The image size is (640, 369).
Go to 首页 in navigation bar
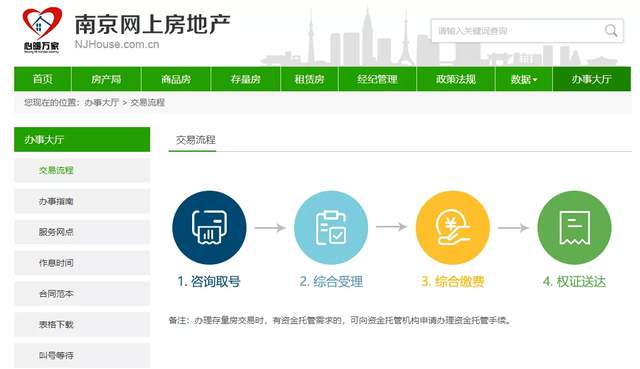pos(43,79)
